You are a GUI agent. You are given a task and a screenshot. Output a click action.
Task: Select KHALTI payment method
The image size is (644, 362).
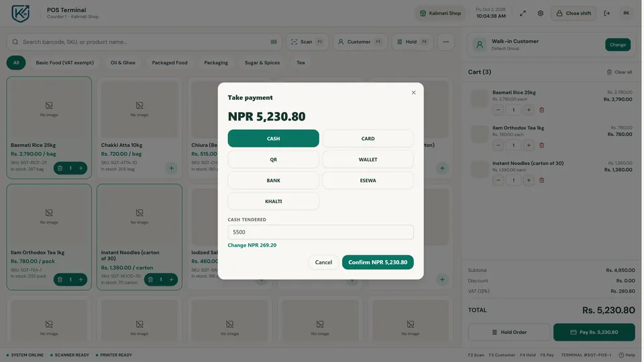coord(273,201)
